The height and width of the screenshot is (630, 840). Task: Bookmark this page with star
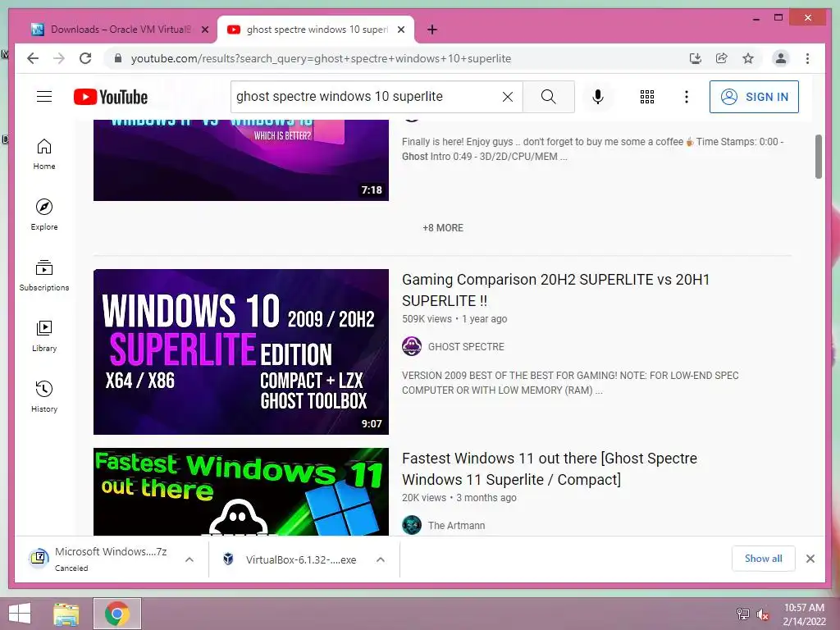[x=748, y=58]
